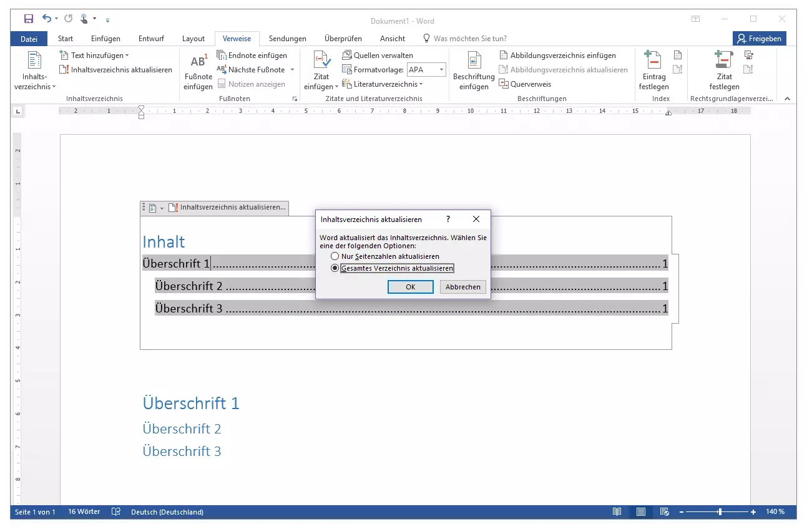Image resolution: width=807 pixels, height=532 pixels.
Task: Click the document heading Überschrift 1
Action: (191, 403)
